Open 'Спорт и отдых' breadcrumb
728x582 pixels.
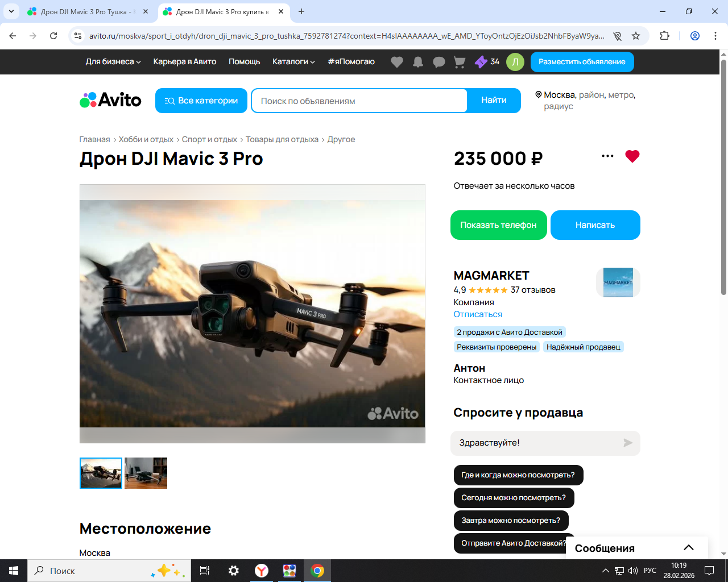[x=209, y=139]
